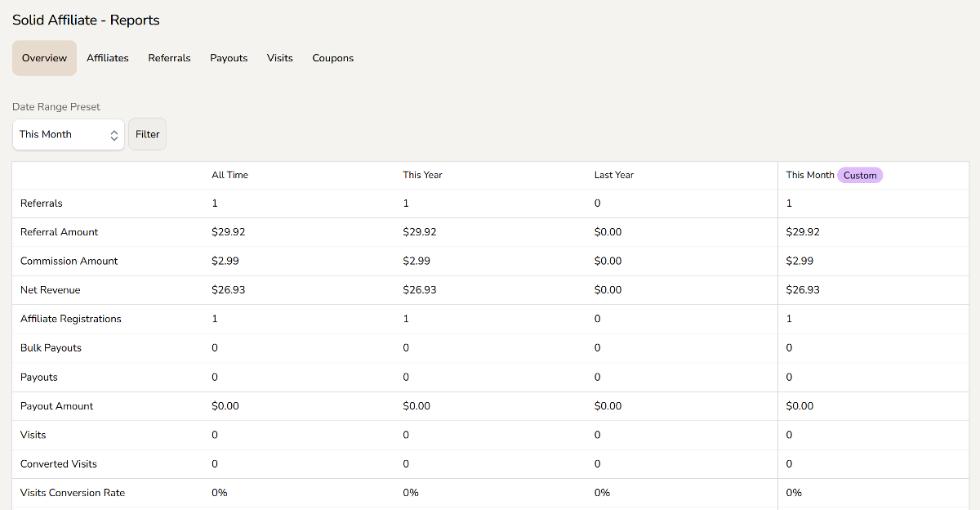Click the Solid Affiliate - Reports page title

pyautogui.click(x=86, y=20)
